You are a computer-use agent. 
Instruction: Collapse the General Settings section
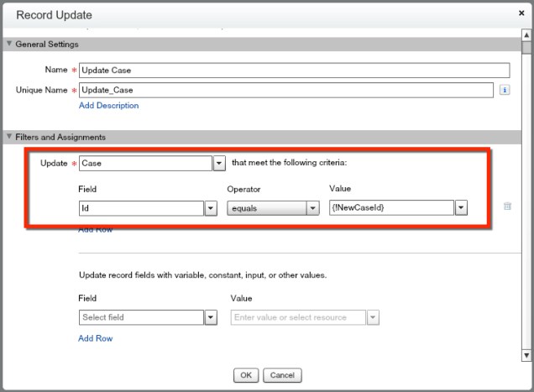pos(9,44)
